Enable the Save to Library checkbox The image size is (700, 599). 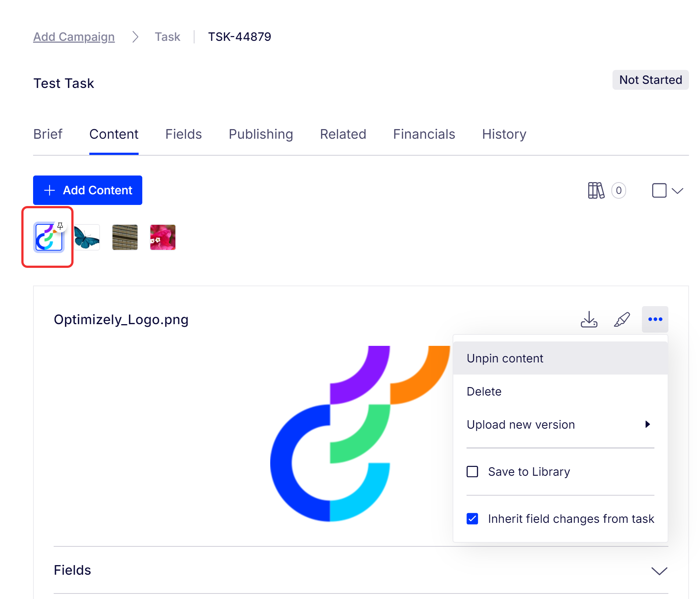472,472
